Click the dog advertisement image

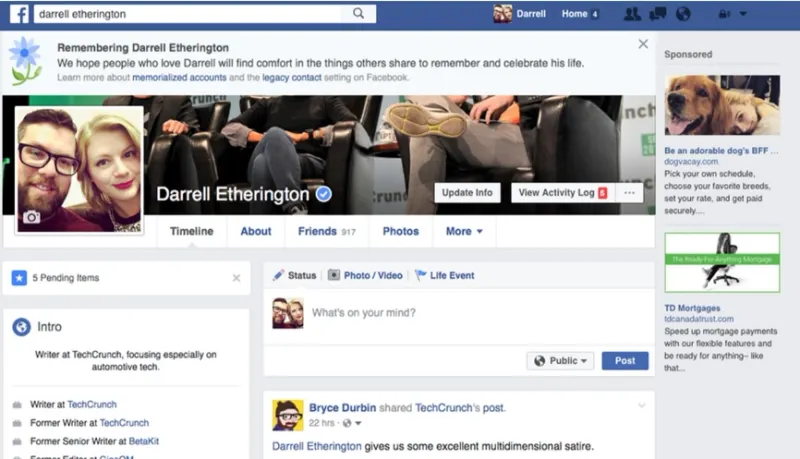(722, 105)
